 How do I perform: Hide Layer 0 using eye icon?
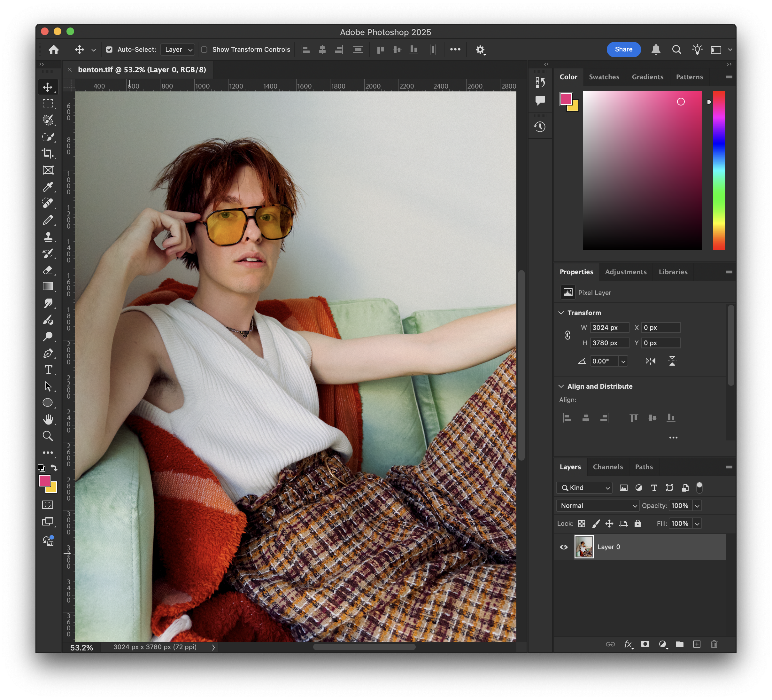pyautogui.click(x=564, y=547)
